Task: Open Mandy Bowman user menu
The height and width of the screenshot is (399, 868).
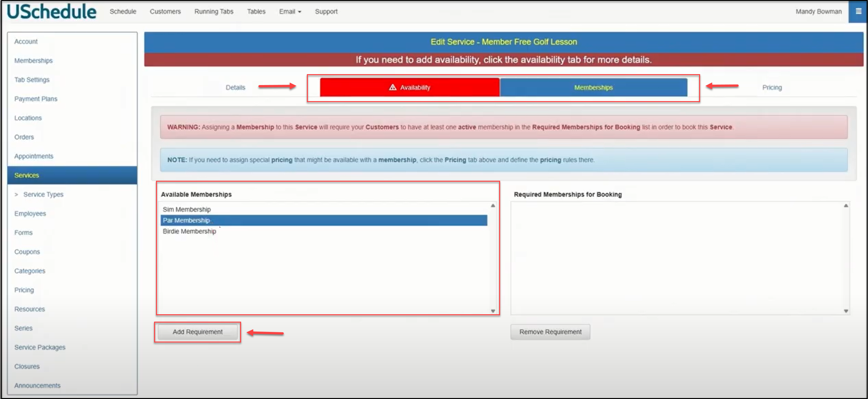Action: [818, 12]
